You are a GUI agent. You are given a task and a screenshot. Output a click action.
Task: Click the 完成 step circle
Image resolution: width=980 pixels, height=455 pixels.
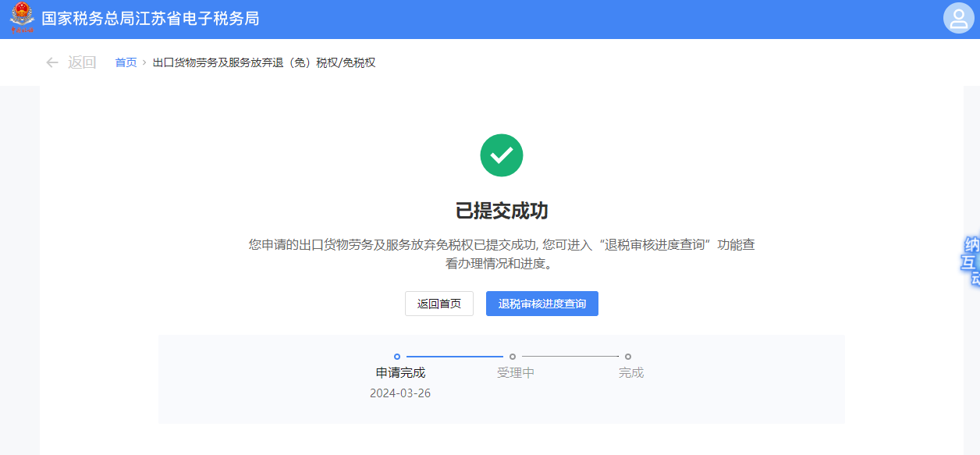628,357
